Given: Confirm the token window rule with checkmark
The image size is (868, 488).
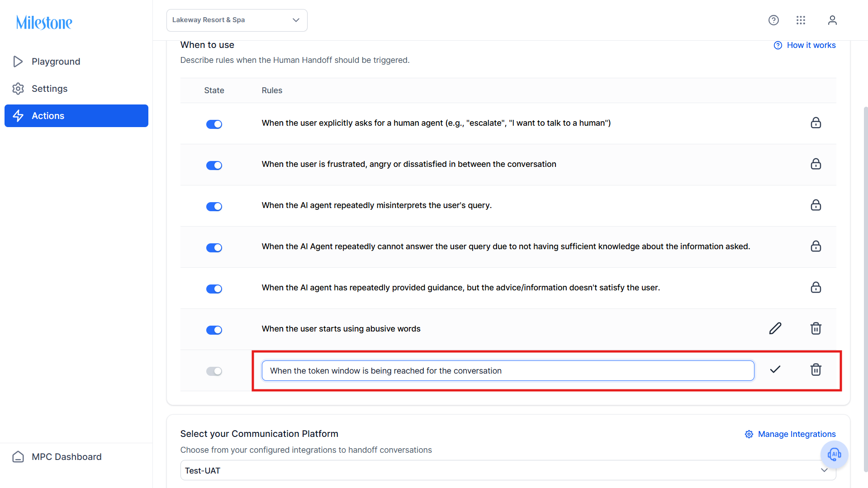Looking at the screenshot, I should 775,370.
